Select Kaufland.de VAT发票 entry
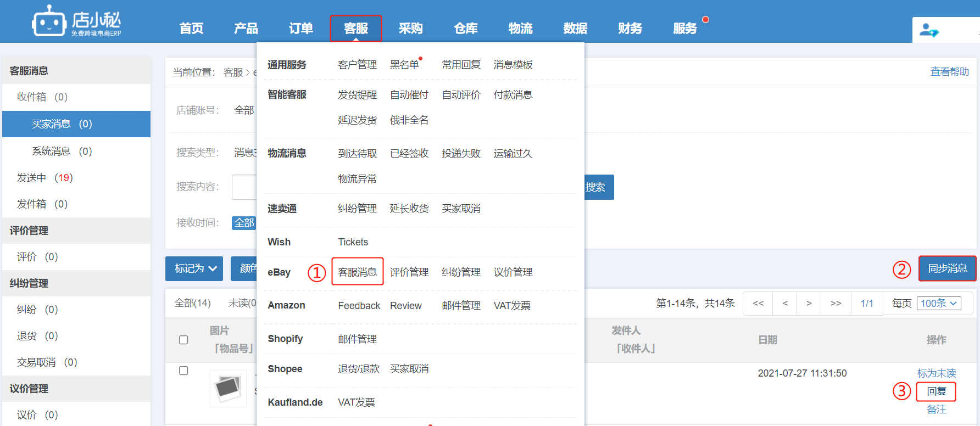This screenshot has width=980, height=426. 357,402
